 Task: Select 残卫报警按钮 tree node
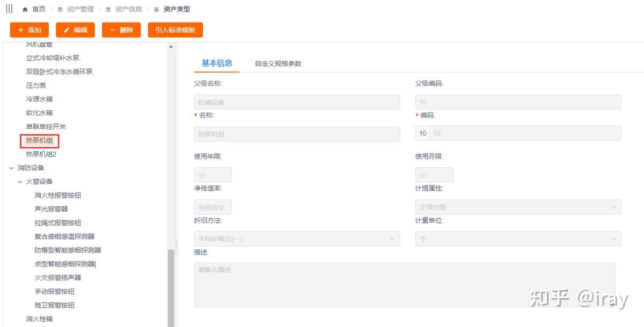click(x=54, y=306)
